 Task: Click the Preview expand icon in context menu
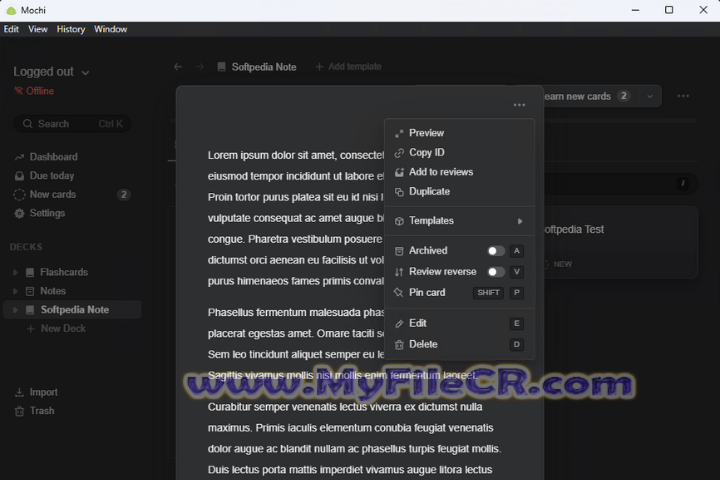[x=399, y=133]
